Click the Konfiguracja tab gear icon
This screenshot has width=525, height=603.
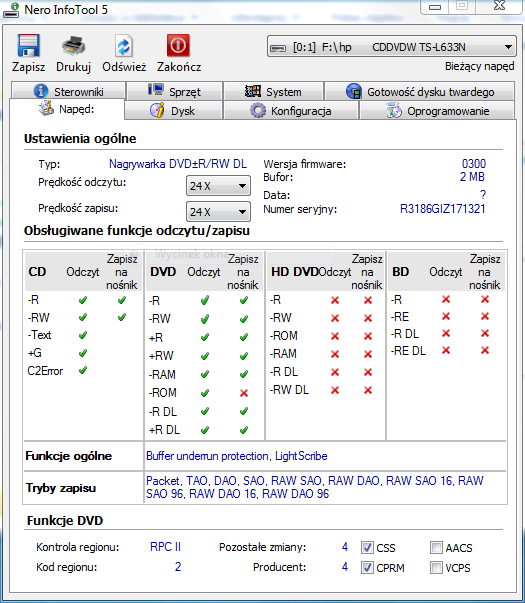click(x=258, y=110)
